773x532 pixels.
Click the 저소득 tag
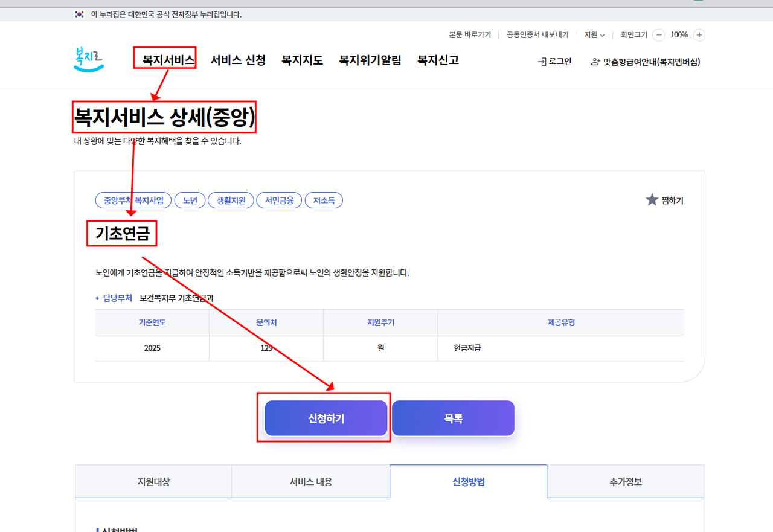[x=324, y=200]
